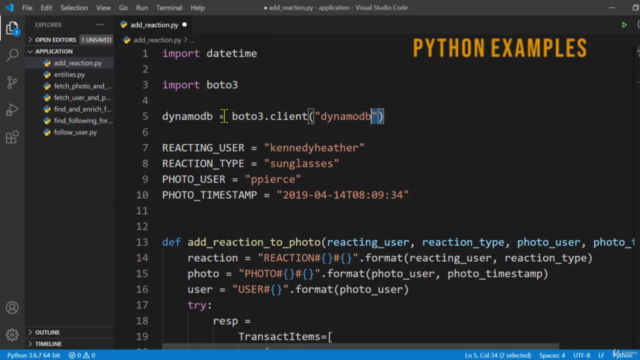
Task: Click boto3 on line 3
Action: coord(222,85)
